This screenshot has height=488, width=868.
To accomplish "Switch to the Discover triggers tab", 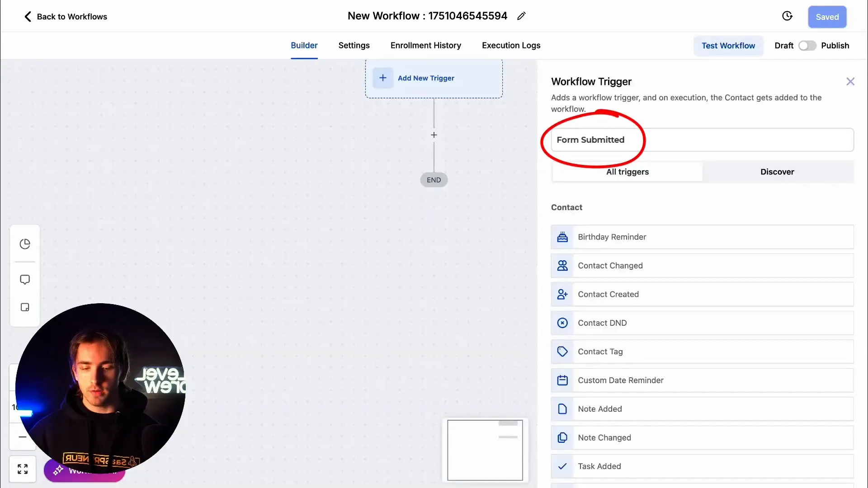I will 777,172.
